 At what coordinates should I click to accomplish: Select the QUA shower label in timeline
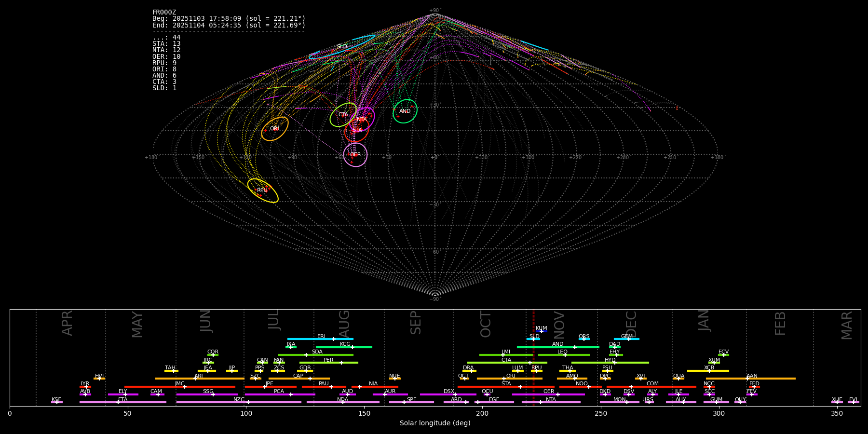tap(678, 376)
